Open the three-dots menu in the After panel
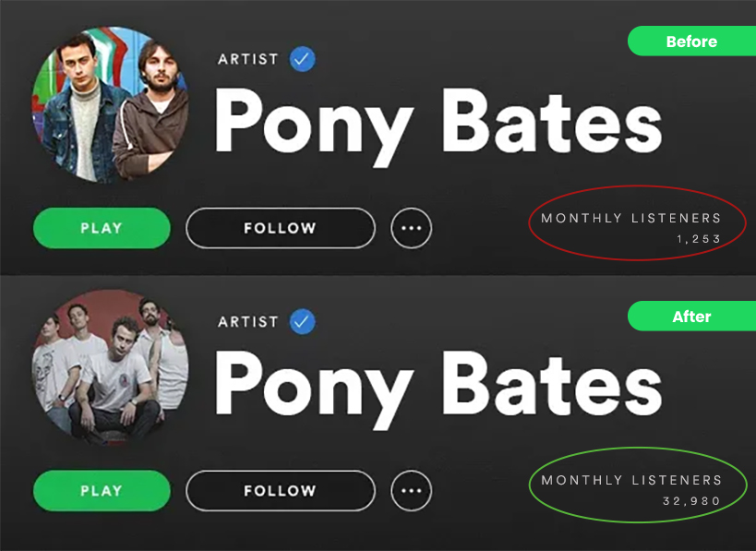 coord(411,491)
